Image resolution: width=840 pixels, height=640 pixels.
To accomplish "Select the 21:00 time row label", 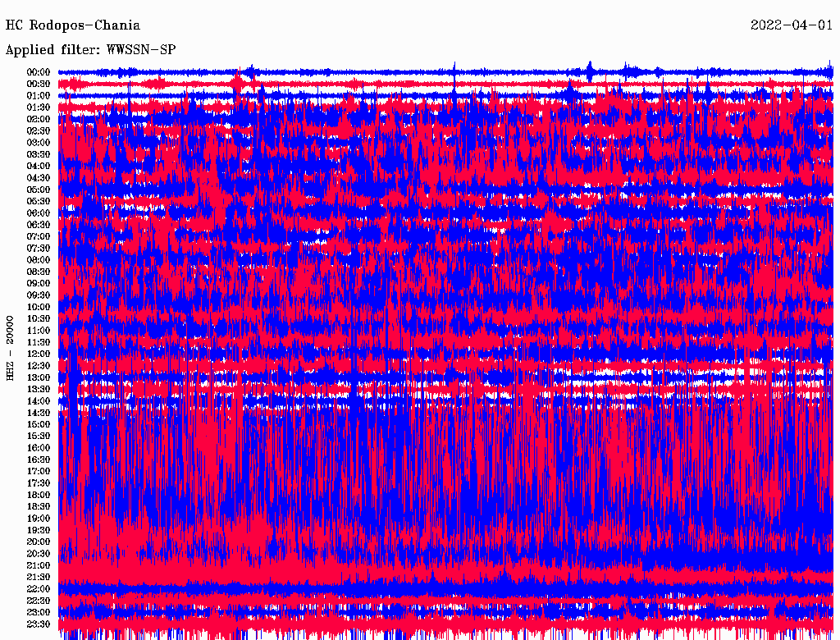I will (39, 565).
